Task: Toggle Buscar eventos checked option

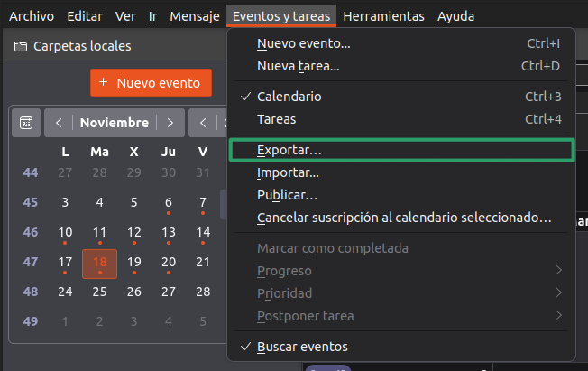Action: click(x=301, y=347)
